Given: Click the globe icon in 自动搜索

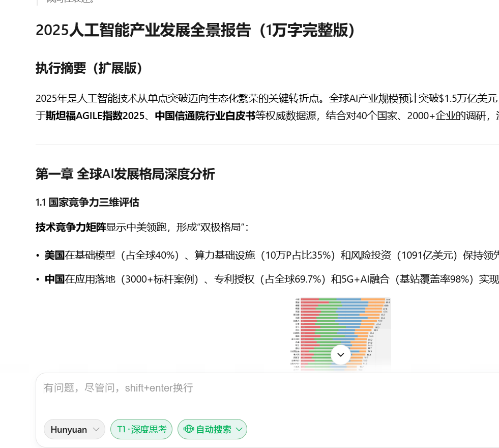Looking at the screenshot, I should click(189, 429).
